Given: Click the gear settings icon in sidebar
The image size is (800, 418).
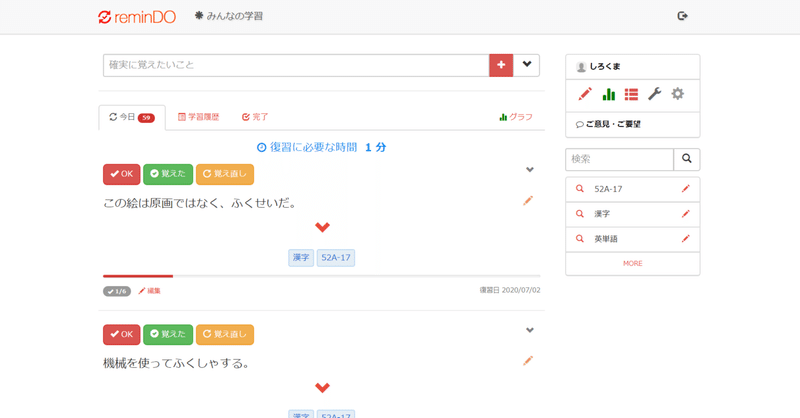Looking at the screenshot, I should 678,94.
